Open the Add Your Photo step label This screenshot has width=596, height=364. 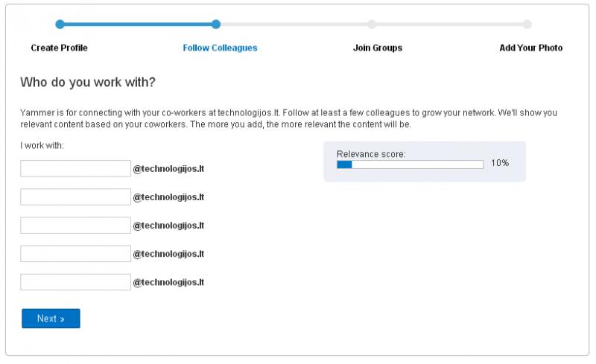(x=531, y=48)
